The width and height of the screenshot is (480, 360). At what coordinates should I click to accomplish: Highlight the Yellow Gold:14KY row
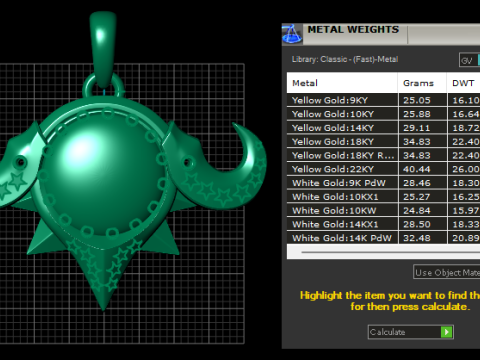click(383, 128)
